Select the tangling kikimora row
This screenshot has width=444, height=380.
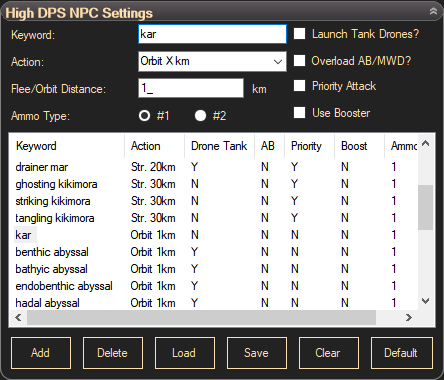213,218
